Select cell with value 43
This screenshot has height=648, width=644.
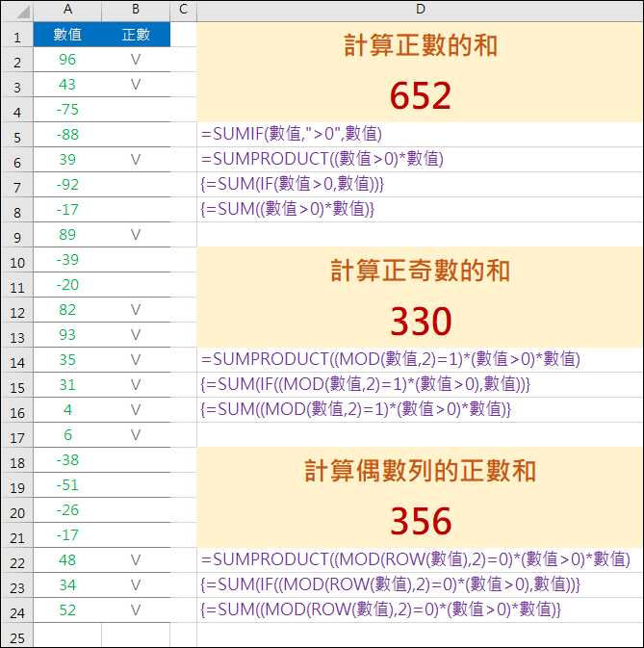click(x=67, y=85)
